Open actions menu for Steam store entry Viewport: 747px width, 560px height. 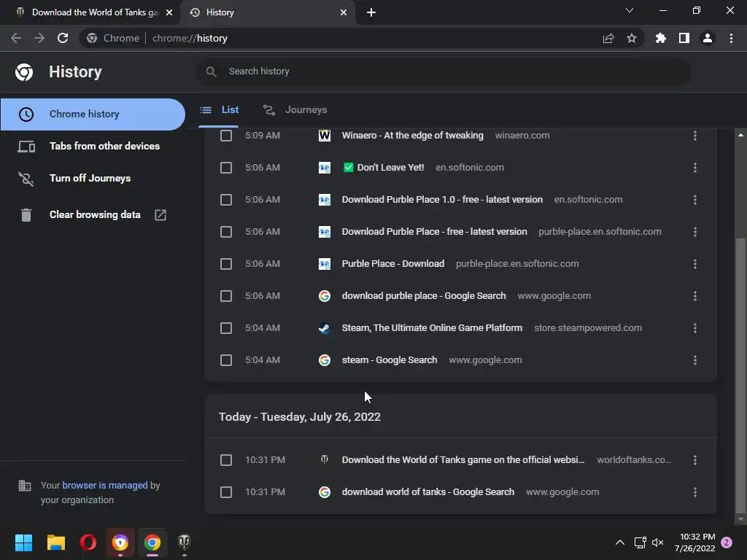coord(695,328)
